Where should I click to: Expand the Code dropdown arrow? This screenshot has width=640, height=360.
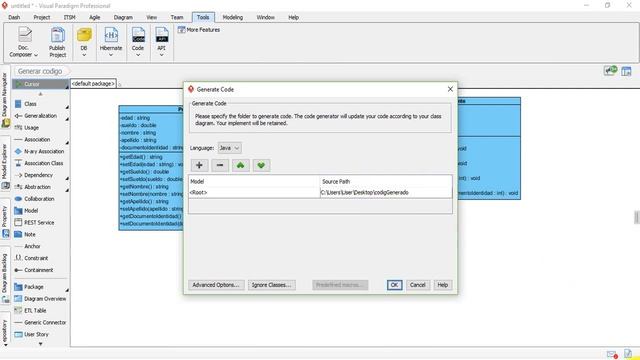click(x=138, y=55)
